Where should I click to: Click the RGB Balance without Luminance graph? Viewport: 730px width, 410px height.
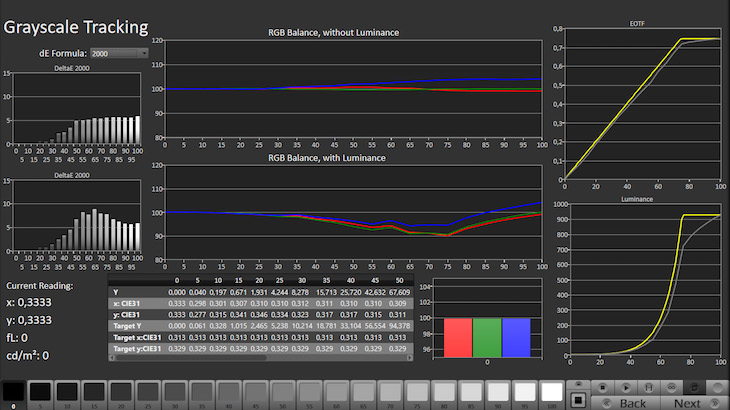coord(353,90)
